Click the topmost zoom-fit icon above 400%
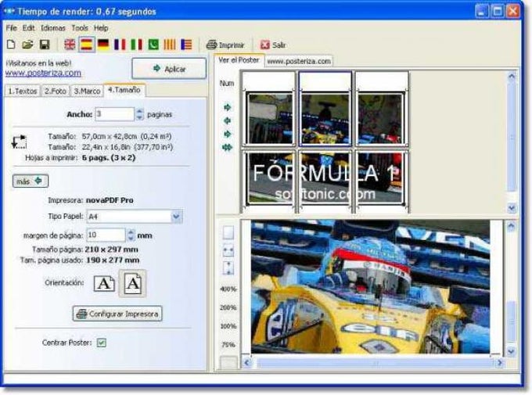Image resolution: width=532 pixels, height=395 pixels. pos(228,233)
